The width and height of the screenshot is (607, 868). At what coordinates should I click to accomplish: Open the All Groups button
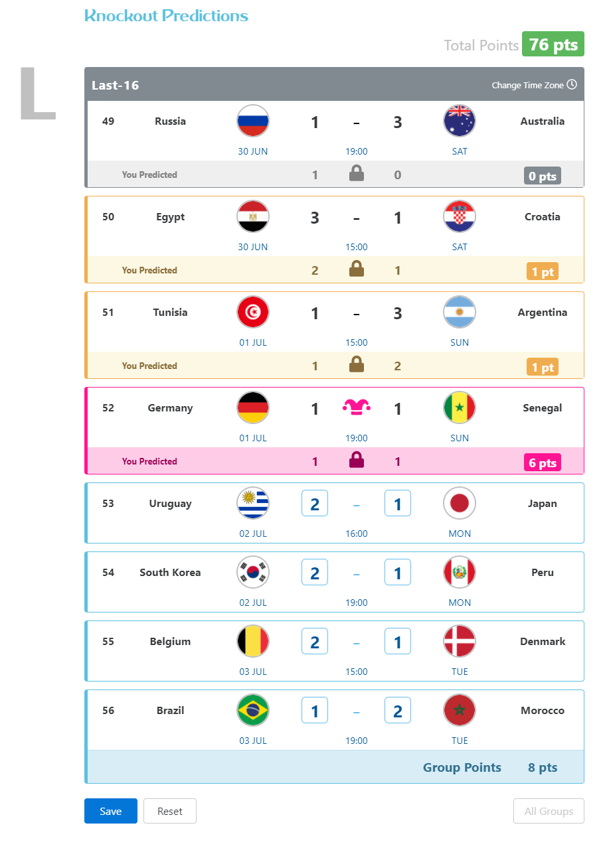tap(549, 811)
